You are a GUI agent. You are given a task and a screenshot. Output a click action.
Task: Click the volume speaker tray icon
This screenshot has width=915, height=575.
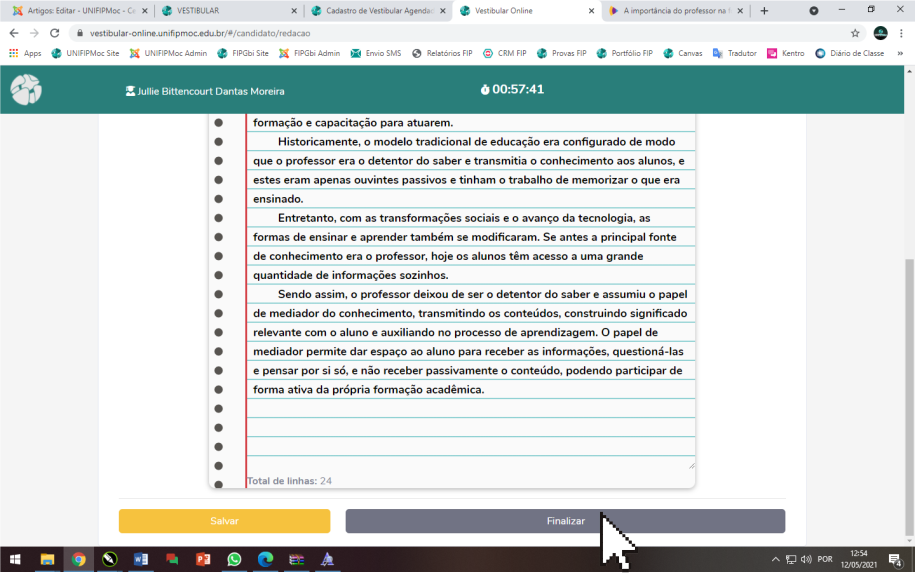[806, 559]
